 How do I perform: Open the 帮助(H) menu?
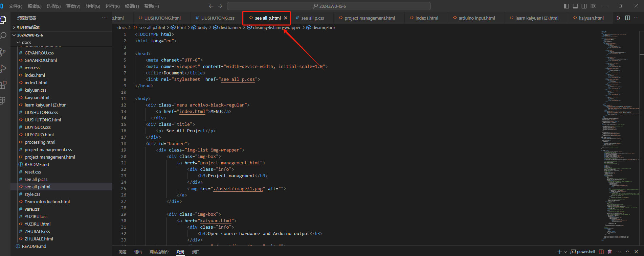[151, 6]
